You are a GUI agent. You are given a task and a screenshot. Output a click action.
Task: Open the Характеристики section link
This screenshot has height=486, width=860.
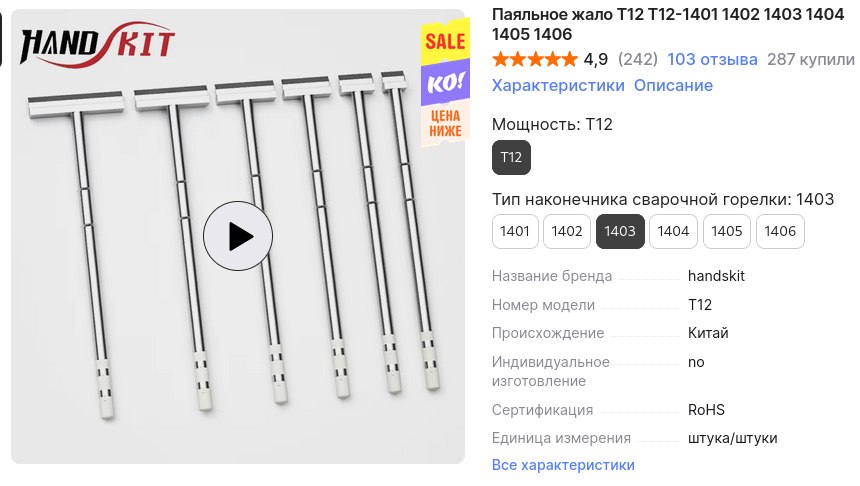point(558,86)
